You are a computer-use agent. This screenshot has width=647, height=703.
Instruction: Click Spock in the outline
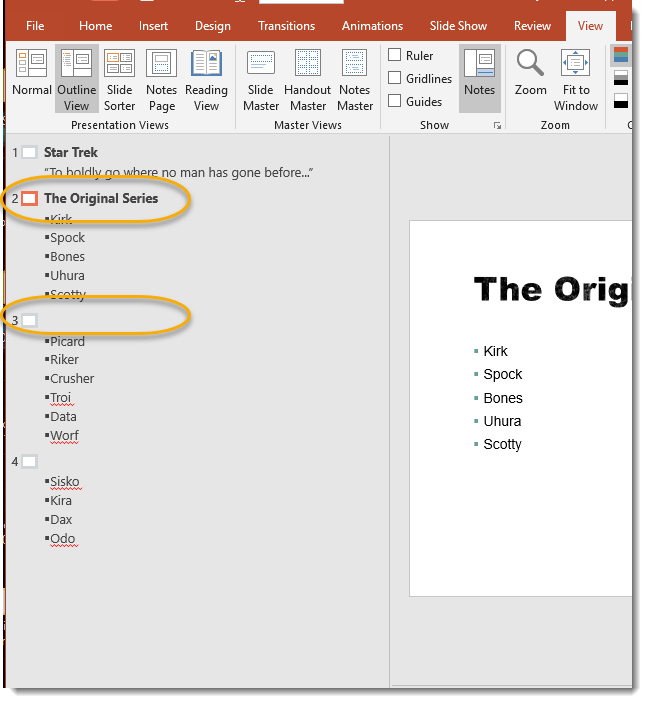click(x=67, y=238)
